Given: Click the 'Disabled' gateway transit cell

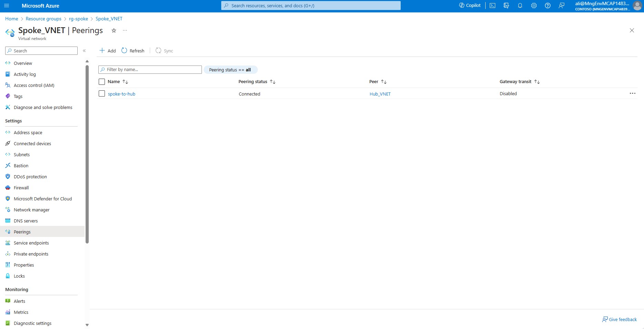Looking at the screenshot, I should 508,93.
